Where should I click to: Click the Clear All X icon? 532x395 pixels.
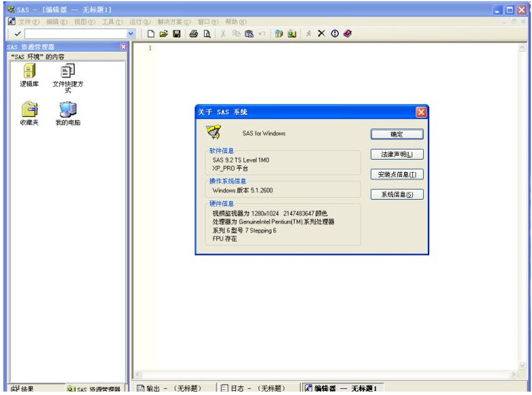coord(321,33)
